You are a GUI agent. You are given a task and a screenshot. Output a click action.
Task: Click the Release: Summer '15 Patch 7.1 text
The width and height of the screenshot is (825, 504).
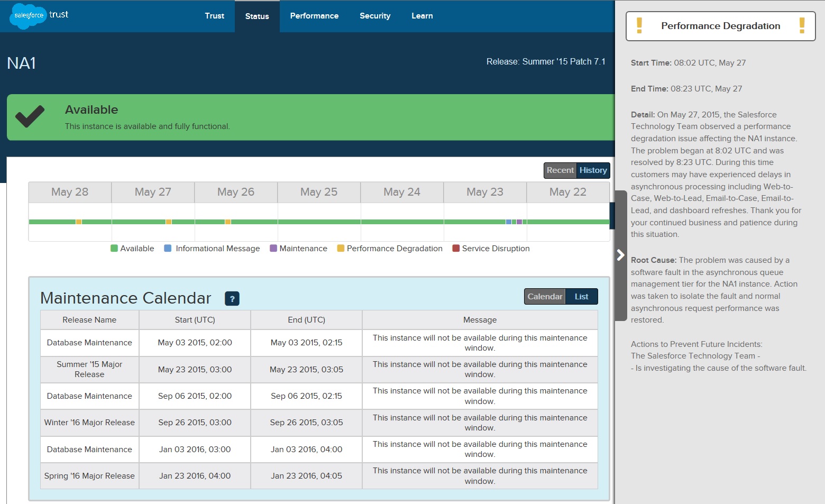546,62
